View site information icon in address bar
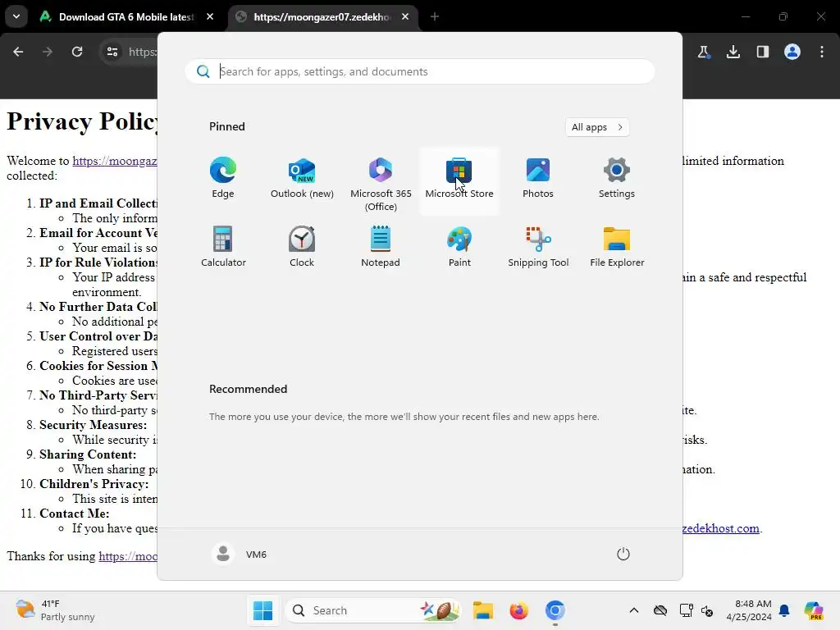Image resolution: width=840 pixels, height=630 pixels. click(x=112, y=52)
